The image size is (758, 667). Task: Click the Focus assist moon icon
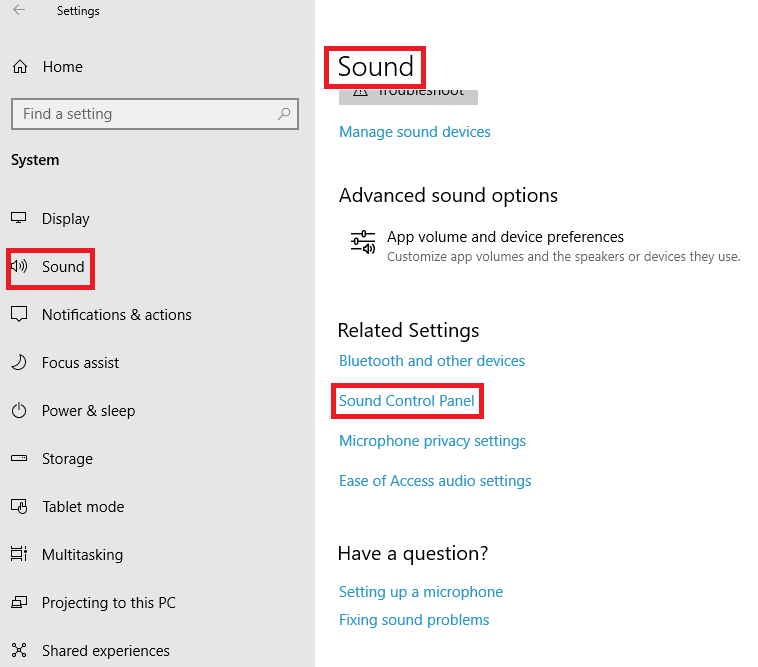[19, 363]
